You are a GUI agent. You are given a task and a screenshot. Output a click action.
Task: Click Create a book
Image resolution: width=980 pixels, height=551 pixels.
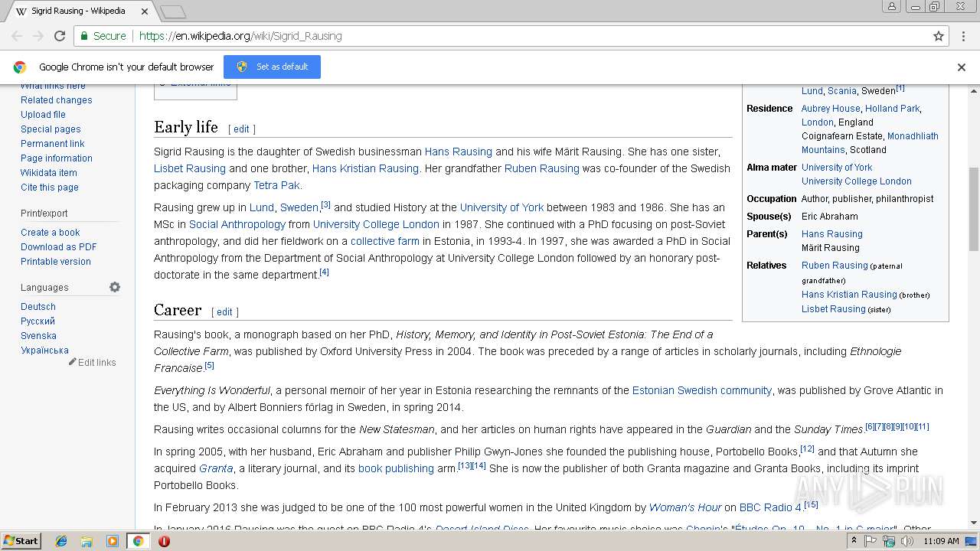[51, 233]
